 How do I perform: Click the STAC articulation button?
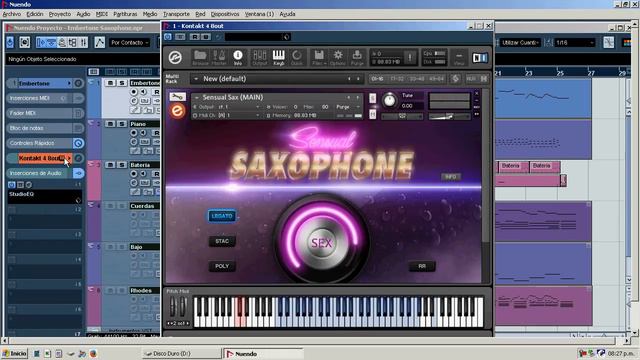222,241
